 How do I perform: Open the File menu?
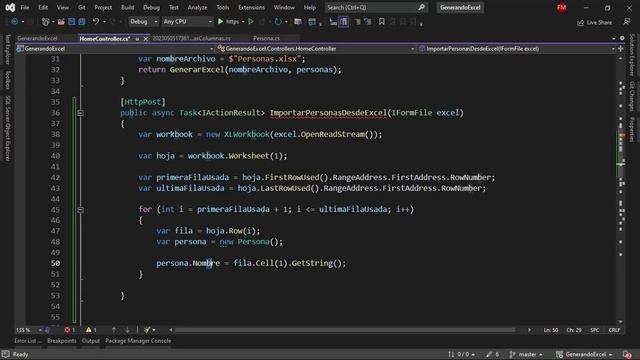pos(25,7)
